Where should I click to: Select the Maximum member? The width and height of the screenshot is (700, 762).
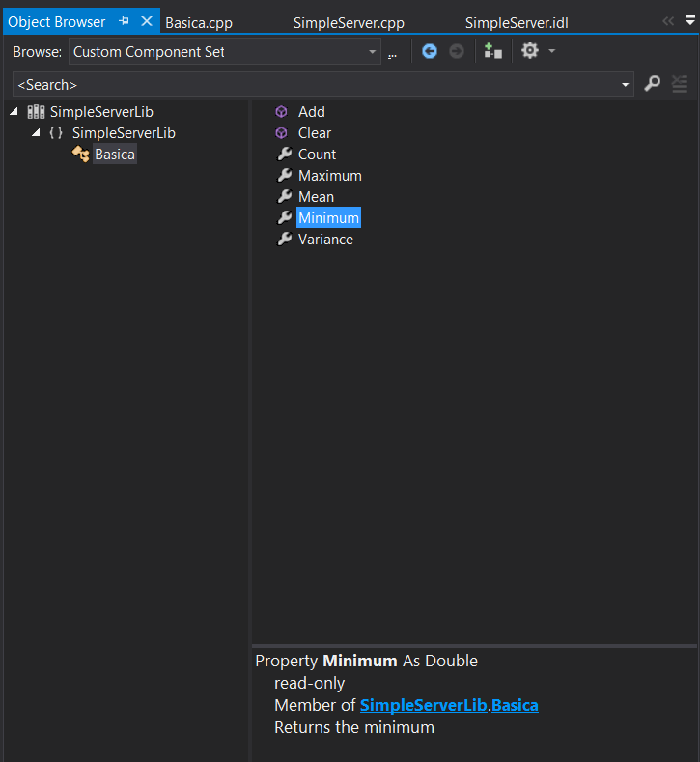[330, 176]
